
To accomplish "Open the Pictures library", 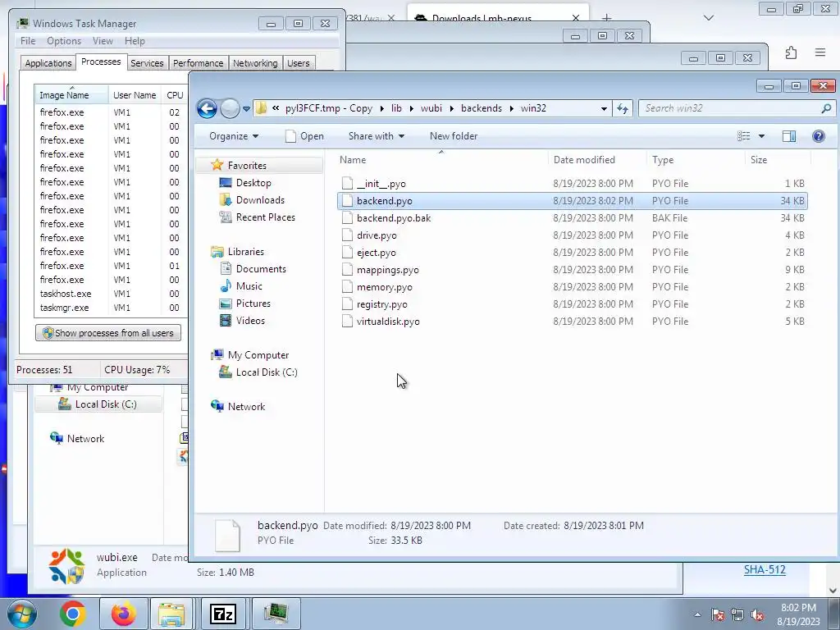I will click(x=253, y=304).
